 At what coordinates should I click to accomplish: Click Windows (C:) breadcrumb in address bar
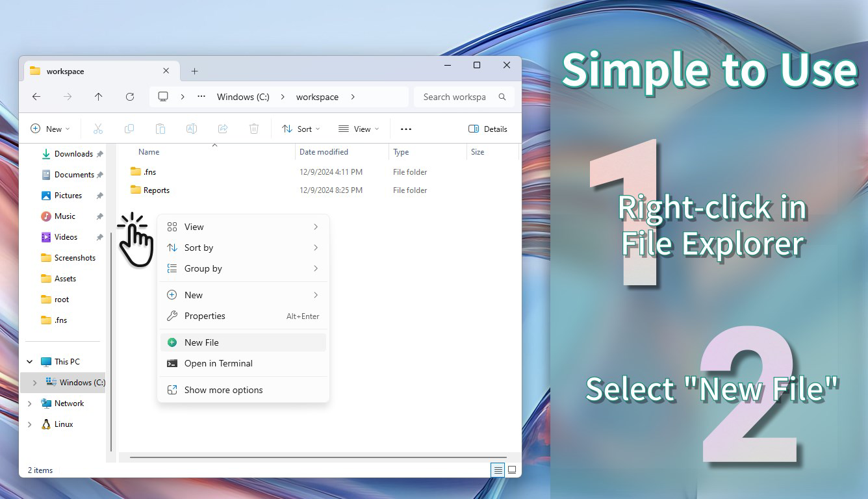pos(243,97)
